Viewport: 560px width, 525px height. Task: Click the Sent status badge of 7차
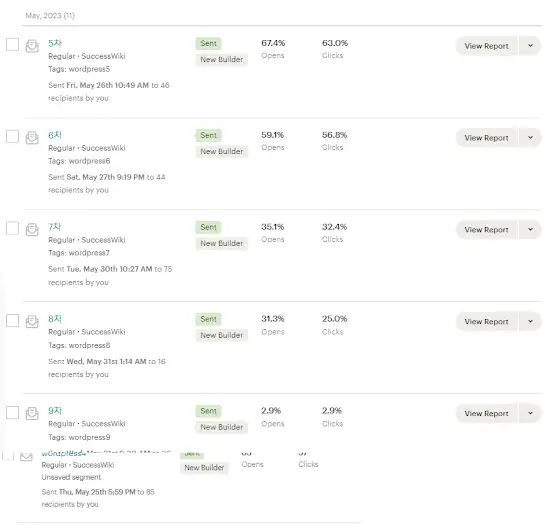(209, 227)
